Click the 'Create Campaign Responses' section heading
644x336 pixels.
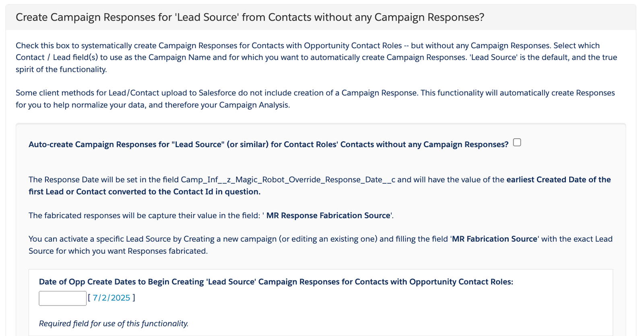pyautogui.click(x=250, y=17)
